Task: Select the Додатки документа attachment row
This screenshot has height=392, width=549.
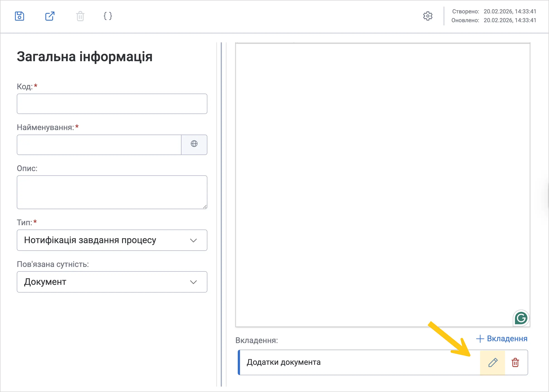Action: click(x=383, y=363)
